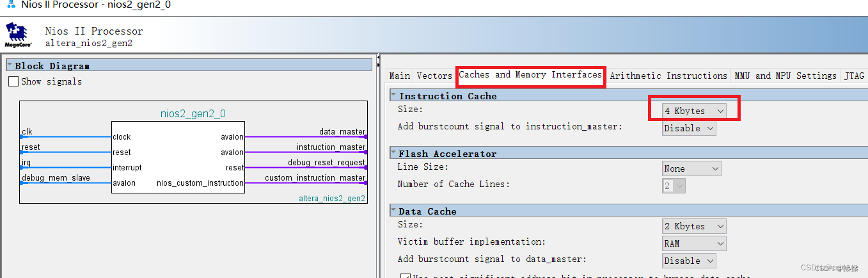868x278 pixels.
Task: Collapse the Flash Accelerator section
Action: 393,153
